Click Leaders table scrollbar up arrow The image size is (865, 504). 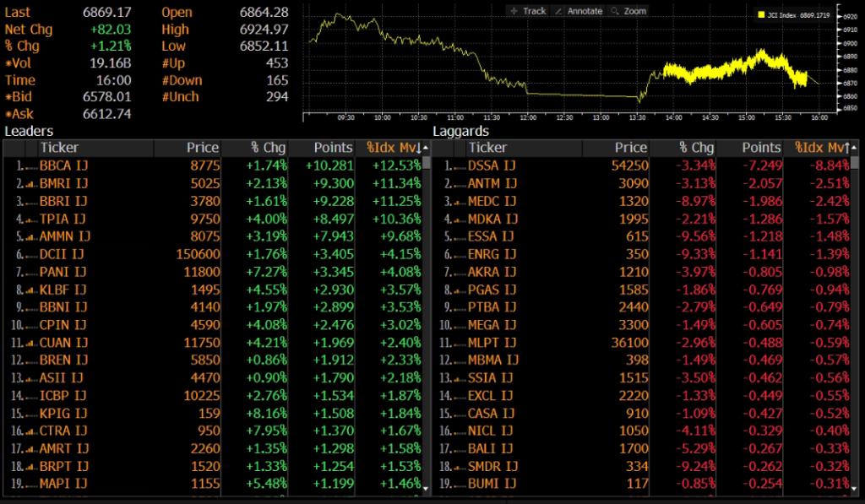(x=426, y=148)
